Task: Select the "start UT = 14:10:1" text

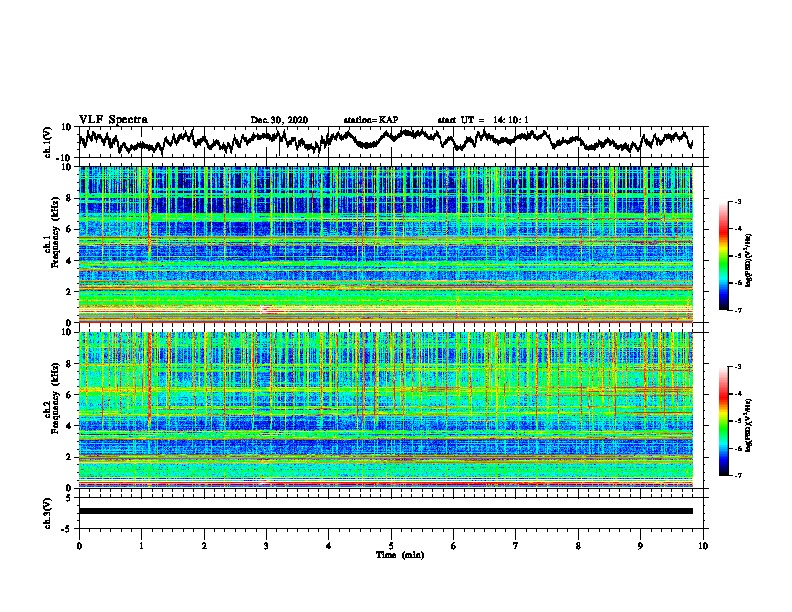Action: coord(483,120)
